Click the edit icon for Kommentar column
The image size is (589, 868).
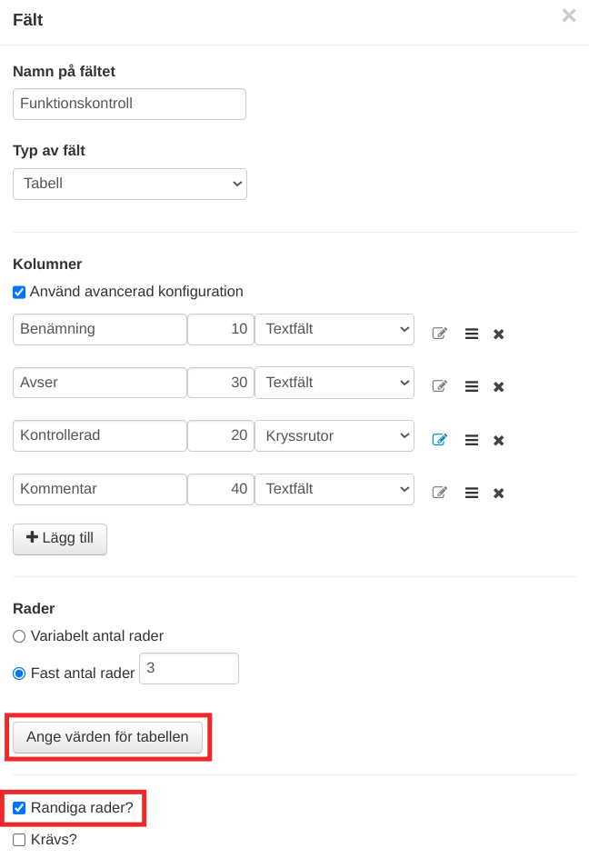(440, 494)
